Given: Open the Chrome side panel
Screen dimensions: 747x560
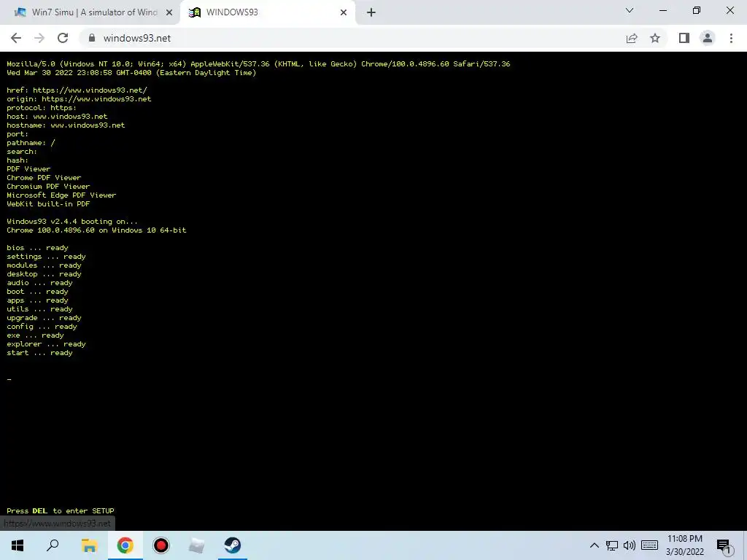Looking at the screenshot, I should (x=684, y=38).
